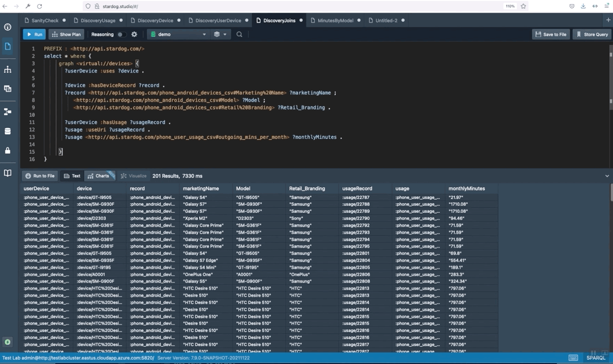613x364 pixels.
Task: Switch to the SanityCheck tab
Action: coord(45,20)
